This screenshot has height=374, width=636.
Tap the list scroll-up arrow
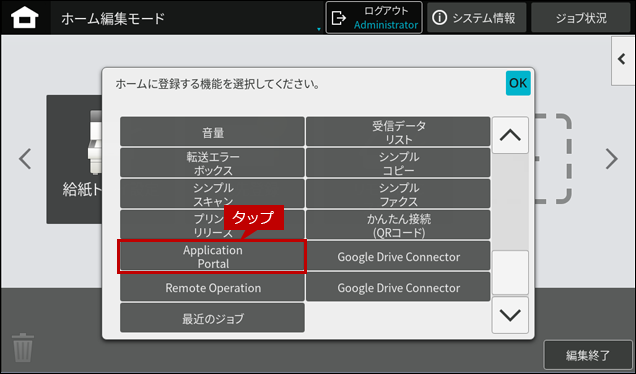click(510, 135)
